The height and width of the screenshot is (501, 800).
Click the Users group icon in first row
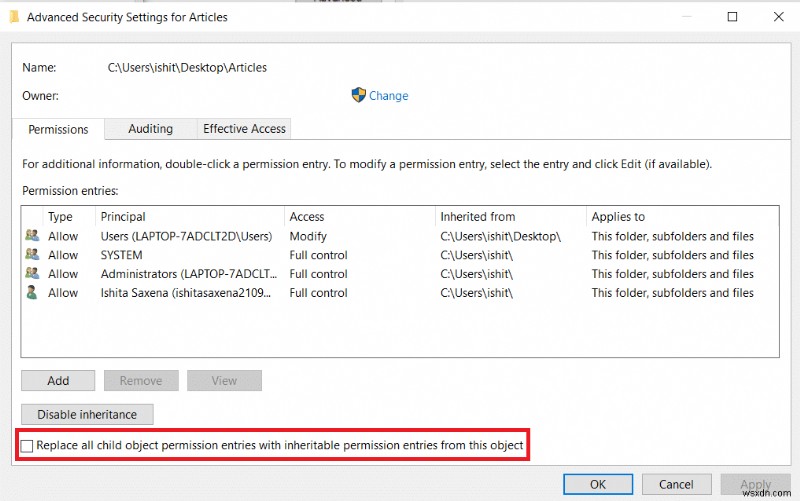click(x=32, y=236)
